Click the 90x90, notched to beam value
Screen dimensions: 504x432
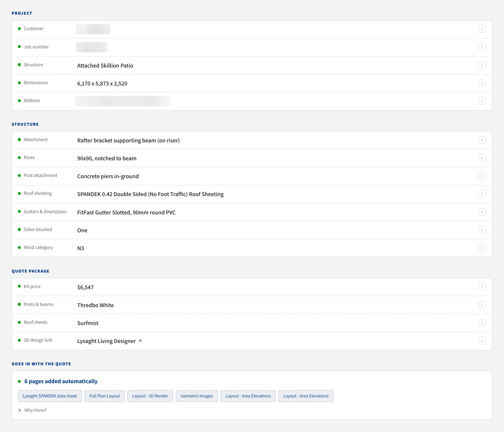(x=107, y=158)
